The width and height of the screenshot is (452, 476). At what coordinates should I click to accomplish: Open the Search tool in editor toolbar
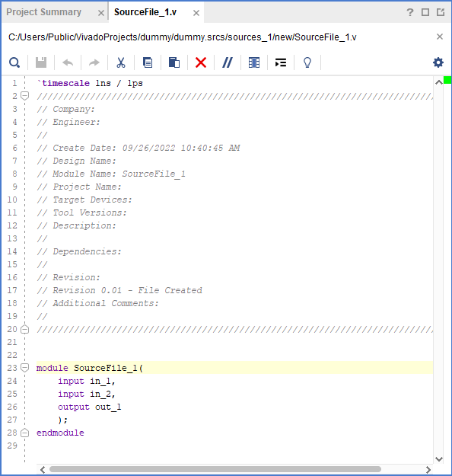click(14, 63)
